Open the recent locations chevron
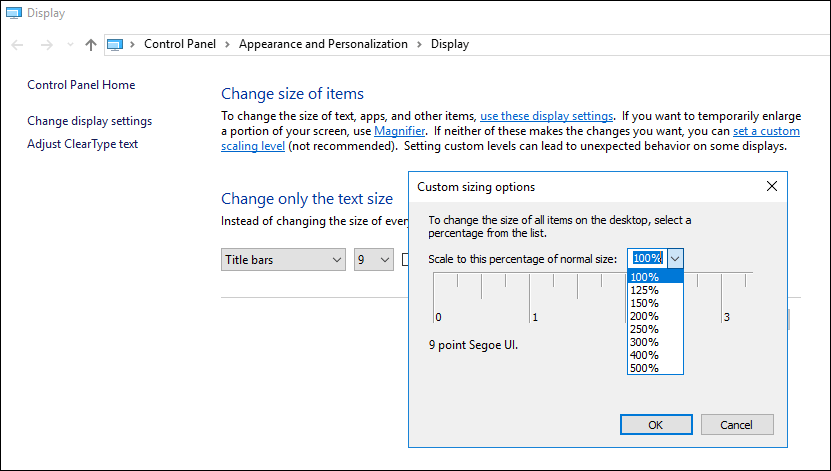 [x=69, y=44]
